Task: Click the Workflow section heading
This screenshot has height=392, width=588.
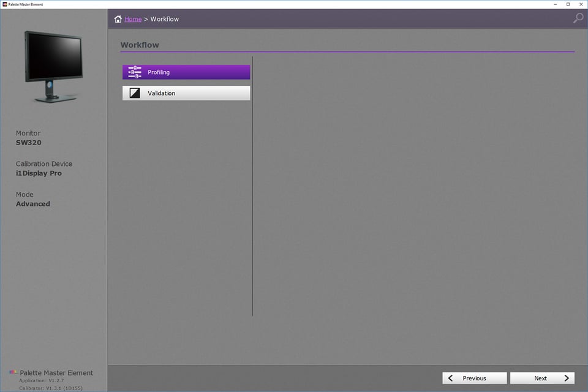Action: coord(140,45)
